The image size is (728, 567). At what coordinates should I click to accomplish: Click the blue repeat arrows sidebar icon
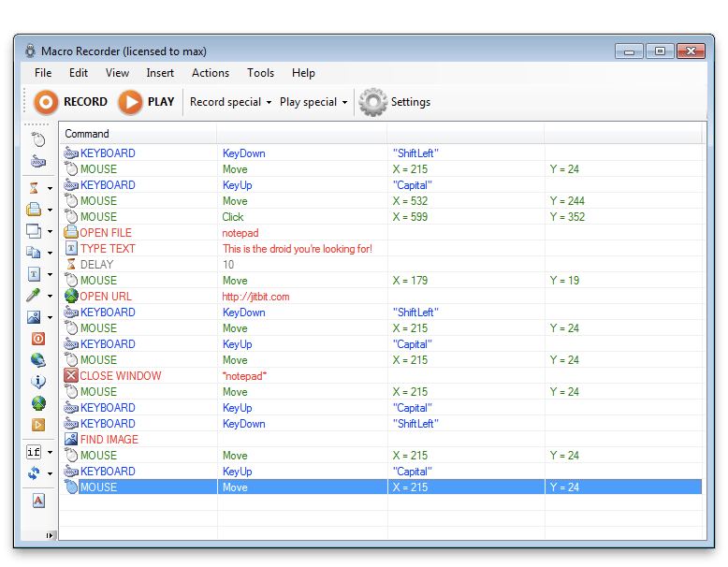click(x=35, y=473)
